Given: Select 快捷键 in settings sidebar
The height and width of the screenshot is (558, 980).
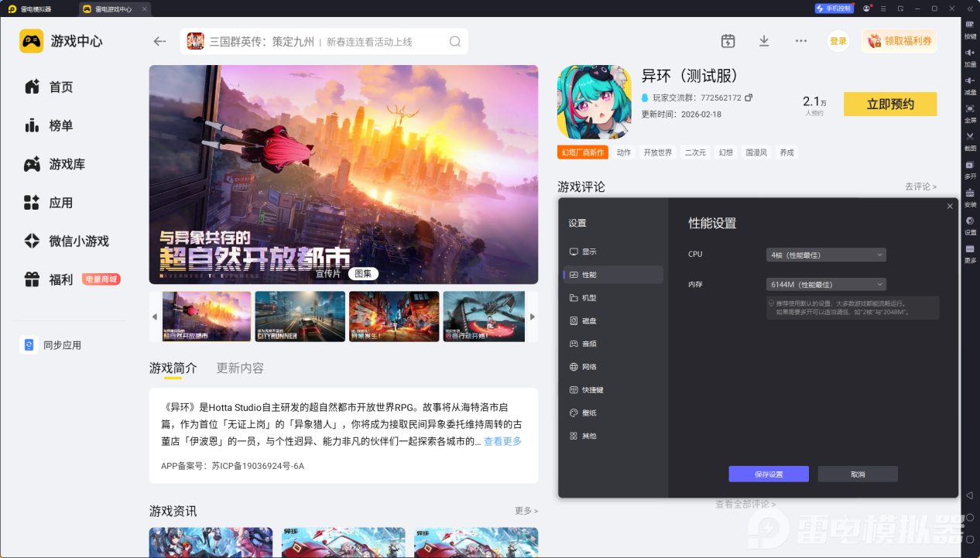Looking at the screenshot, I should click(x=613, y=390).
